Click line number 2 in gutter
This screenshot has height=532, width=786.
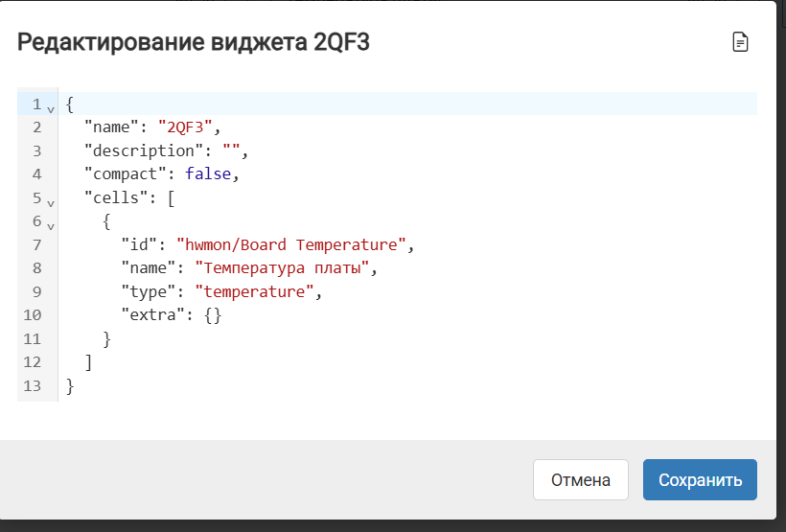37,127
